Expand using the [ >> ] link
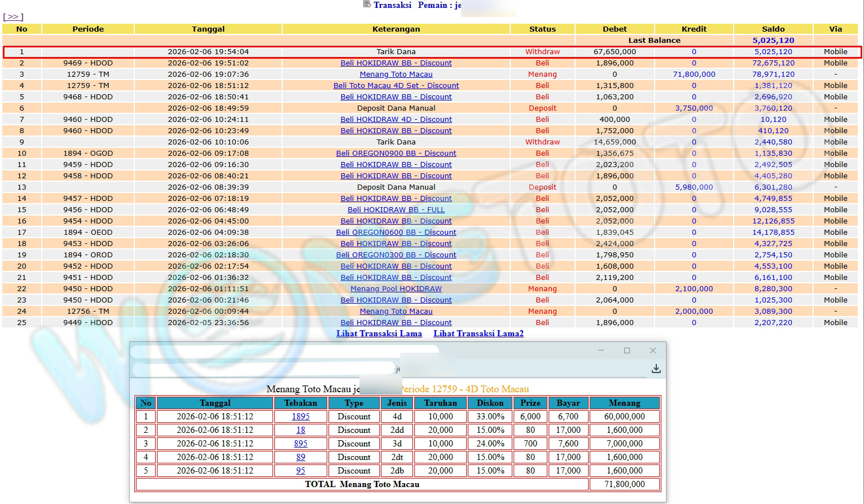 click(13, 17)
